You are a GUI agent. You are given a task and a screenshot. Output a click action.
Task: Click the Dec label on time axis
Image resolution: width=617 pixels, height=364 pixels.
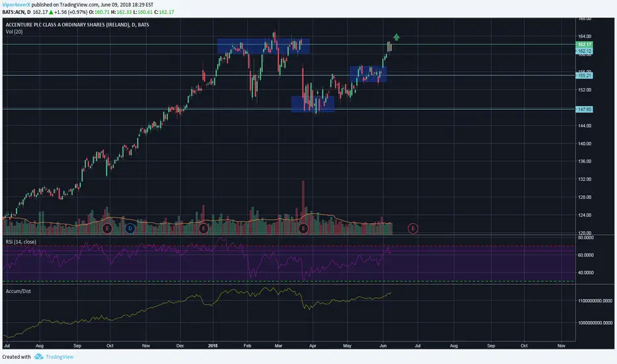(180, 346)
